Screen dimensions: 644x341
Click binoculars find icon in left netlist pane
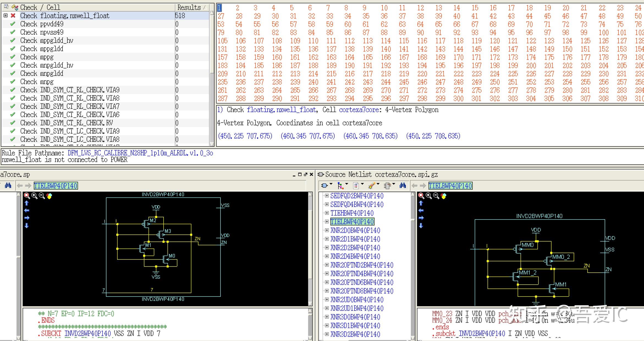[8, 185]
